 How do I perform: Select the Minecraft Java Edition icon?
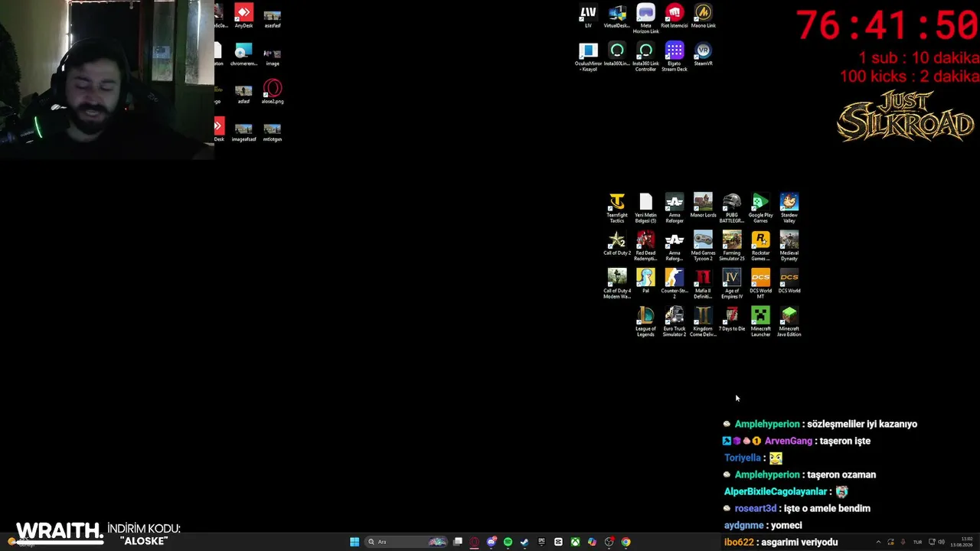[789, 321]
